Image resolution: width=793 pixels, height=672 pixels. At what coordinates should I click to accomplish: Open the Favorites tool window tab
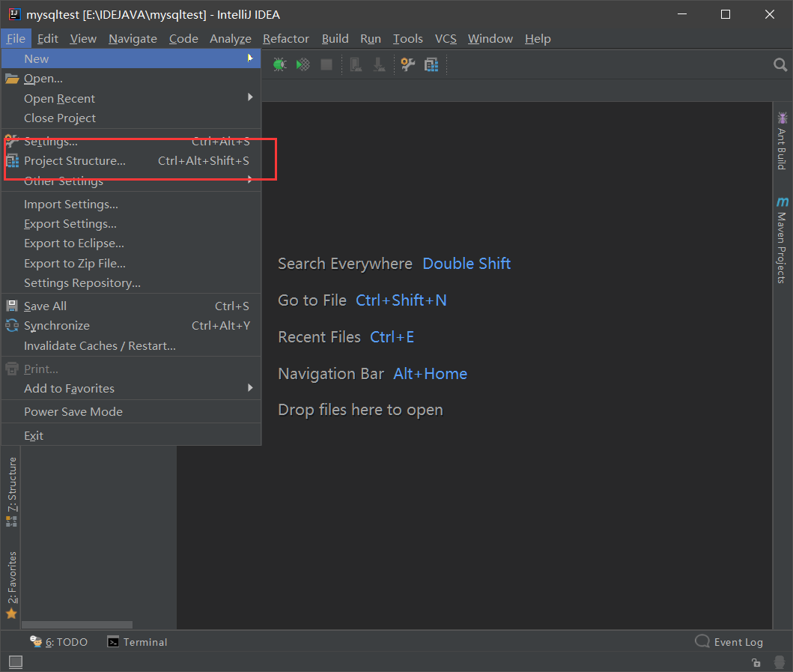tap(12, 585)
